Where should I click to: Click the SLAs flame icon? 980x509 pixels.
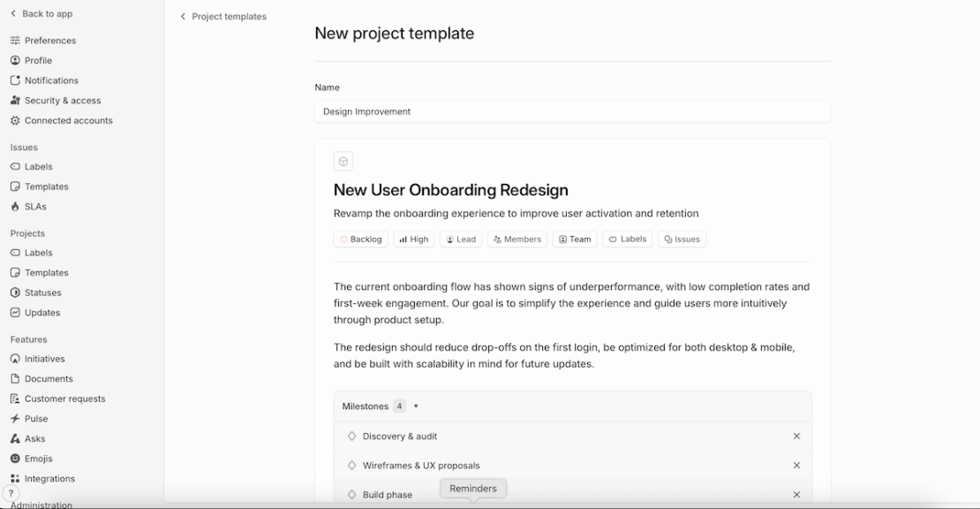15,207
